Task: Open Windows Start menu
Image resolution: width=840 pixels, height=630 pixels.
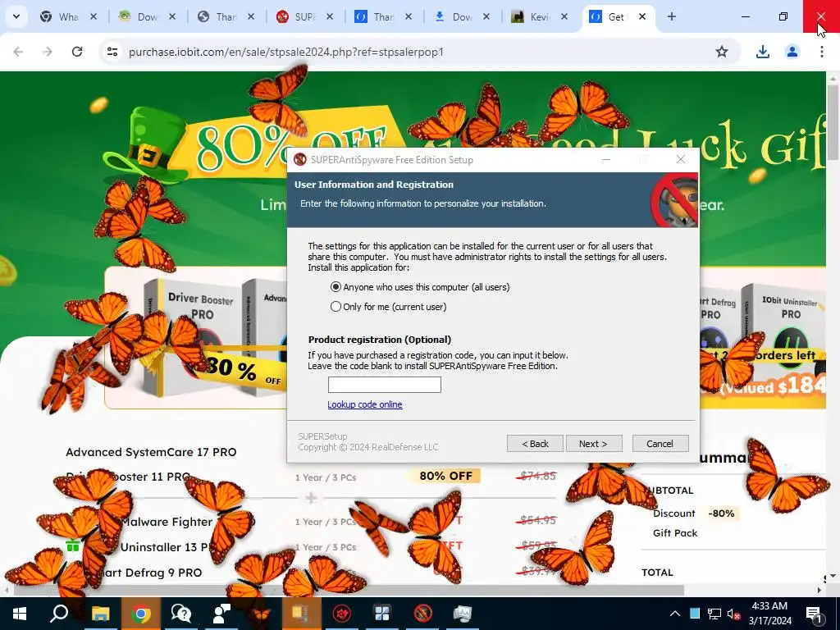Action: coord(20,614)
